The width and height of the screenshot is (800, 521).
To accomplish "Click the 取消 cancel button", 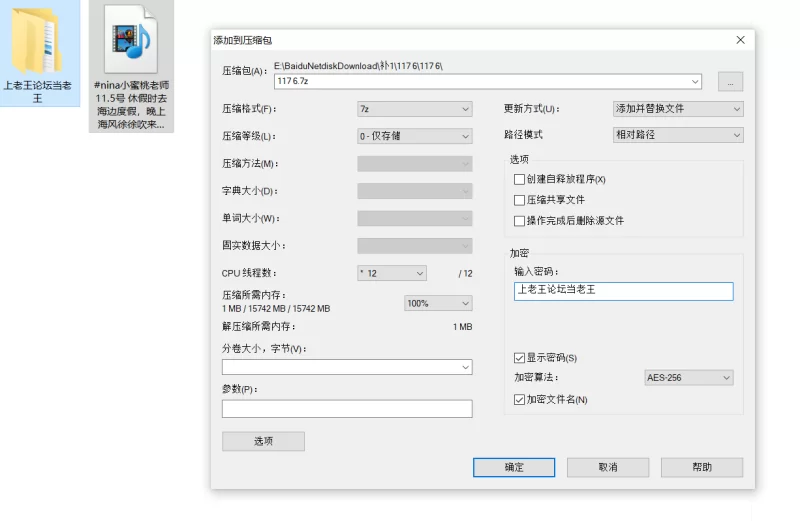I will tap(607, 467).
